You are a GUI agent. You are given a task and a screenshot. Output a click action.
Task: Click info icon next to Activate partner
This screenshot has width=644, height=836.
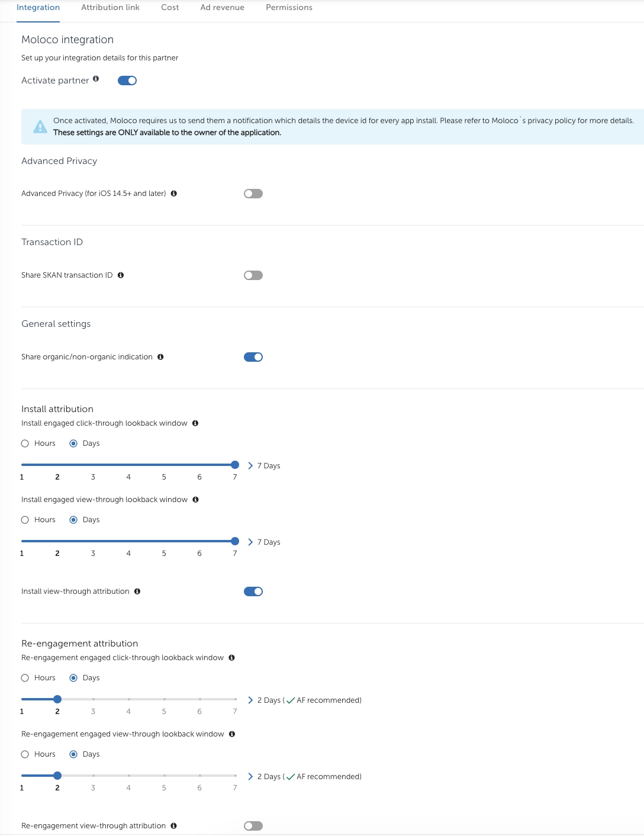96,79
